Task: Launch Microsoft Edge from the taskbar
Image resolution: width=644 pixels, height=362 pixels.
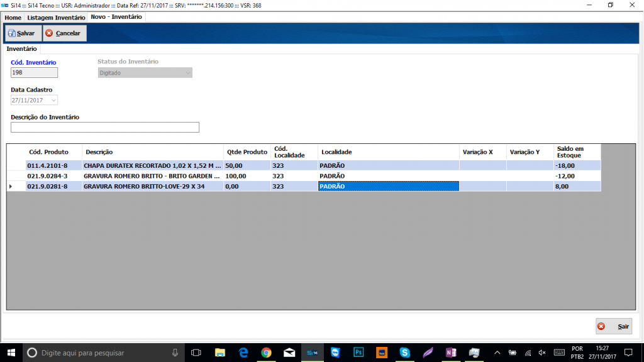Action: 243,353
